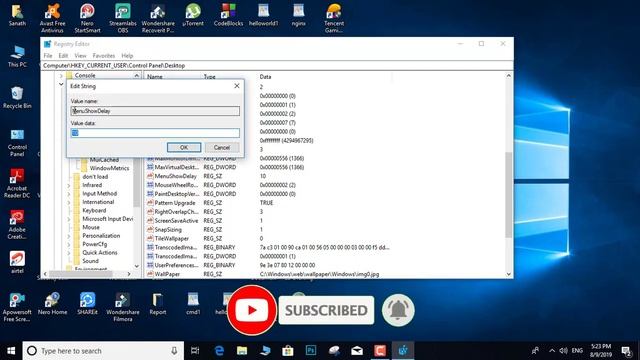640x360 pixels.
Task: Open the Help menu in Registry Editor
Action: coord(127,56)
